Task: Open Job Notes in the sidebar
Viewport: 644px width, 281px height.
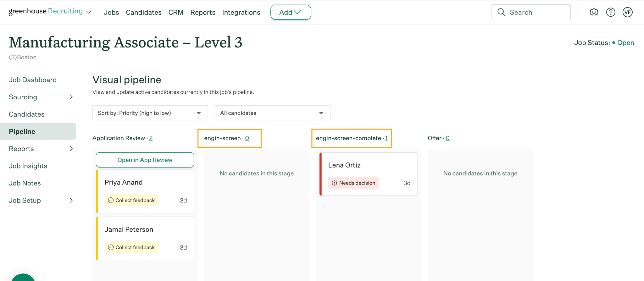Action: coord(25,183)
